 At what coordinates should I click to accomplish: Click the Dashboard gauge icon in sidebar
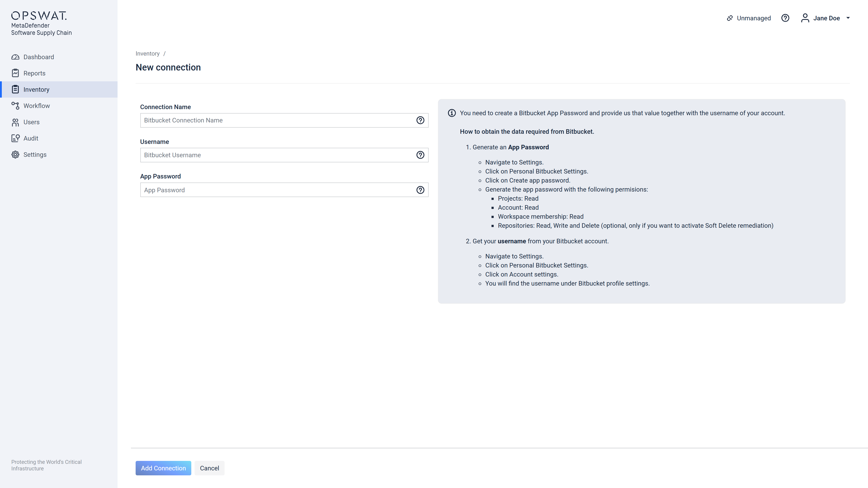(15, 57)
